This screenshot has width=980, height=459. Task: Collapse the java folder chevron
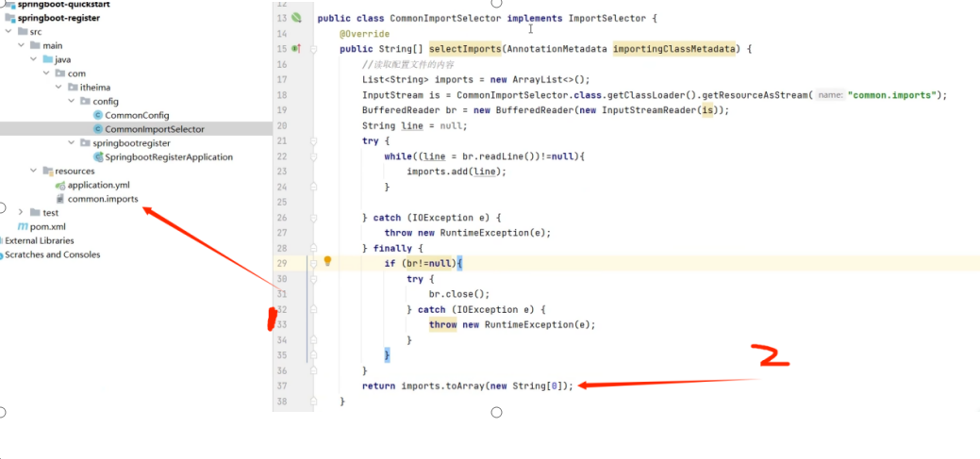point(34,60)
